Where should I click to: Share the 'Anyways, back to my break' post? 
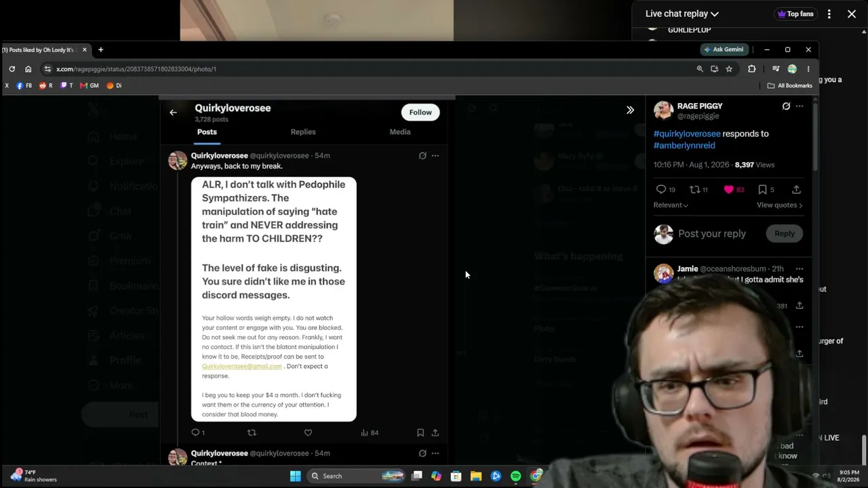(x=435, y=432)
